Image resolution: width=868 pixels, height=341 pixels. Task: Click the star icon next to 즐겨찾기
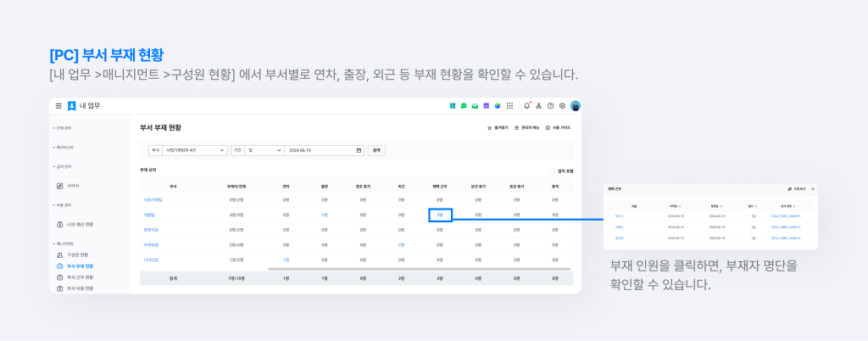(489, 128)
